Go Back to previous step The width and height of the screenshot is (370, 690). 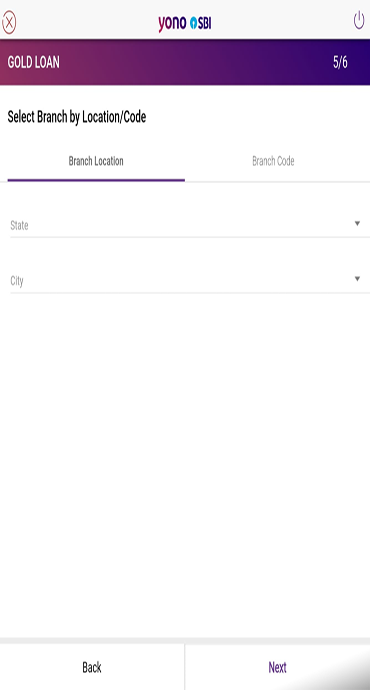[92, 668]
